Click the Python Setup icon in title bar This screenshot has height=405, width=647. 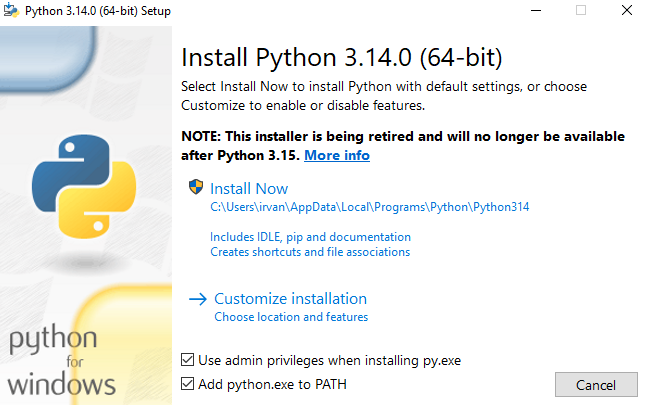[11, 10]
